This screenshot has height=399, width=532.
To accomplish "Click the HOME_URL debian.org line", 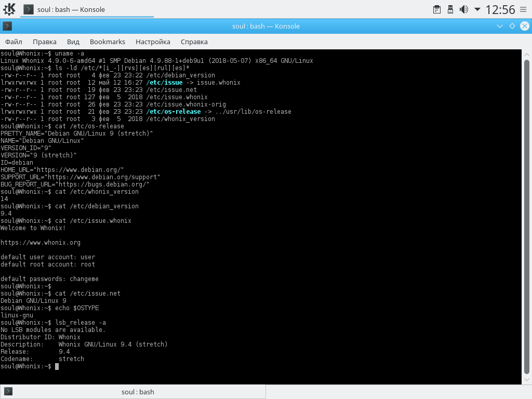I will point(62,170).
